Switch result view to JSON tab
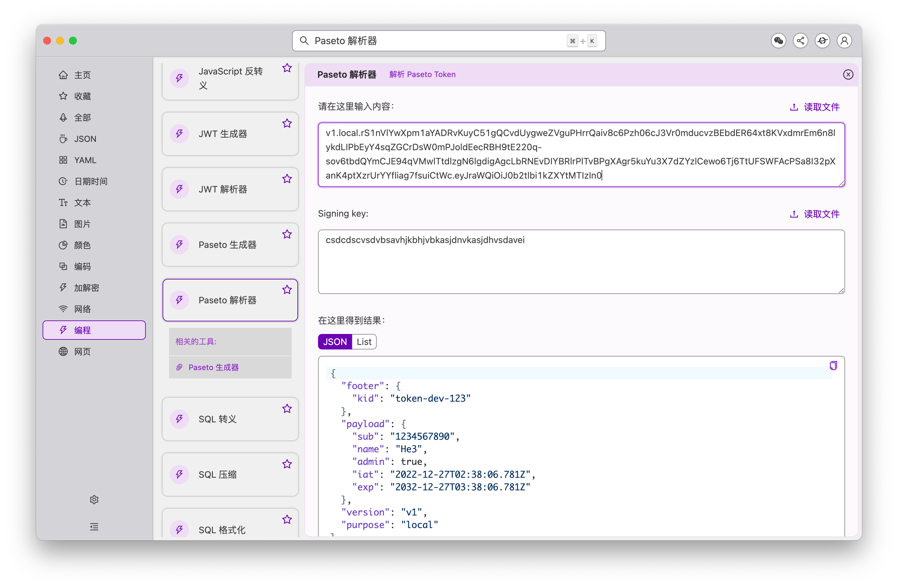Image resolution: width=898 pixels, height=588 pixels. [335, 342]
